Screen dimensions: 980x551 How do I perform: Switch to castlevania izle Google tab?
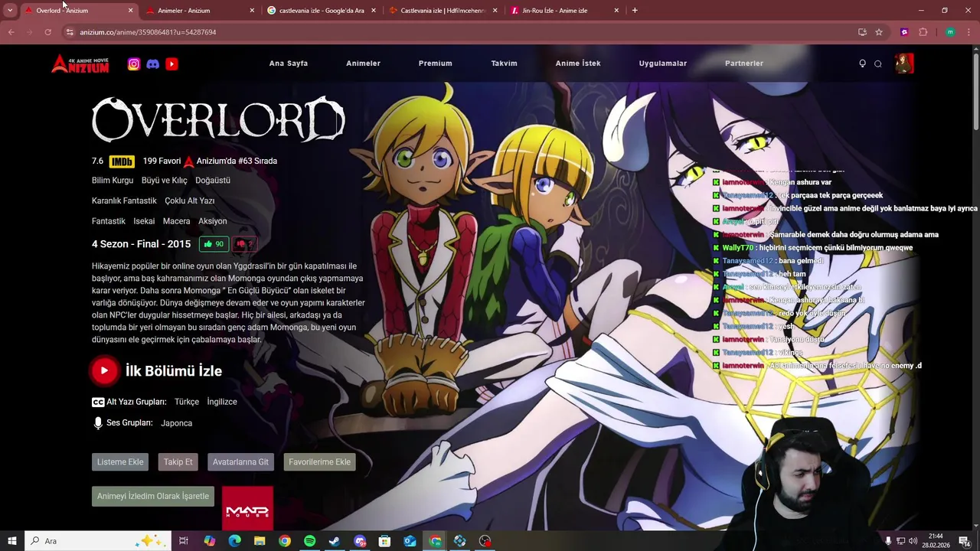(x=321, y=11)
